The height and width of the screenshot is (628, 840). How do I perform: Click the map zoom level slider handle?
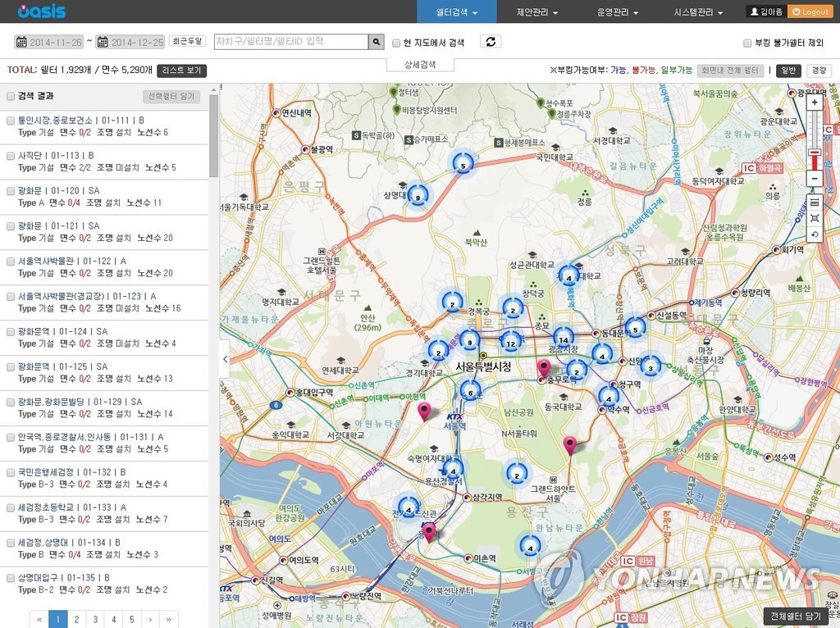[x=815, y=152]
